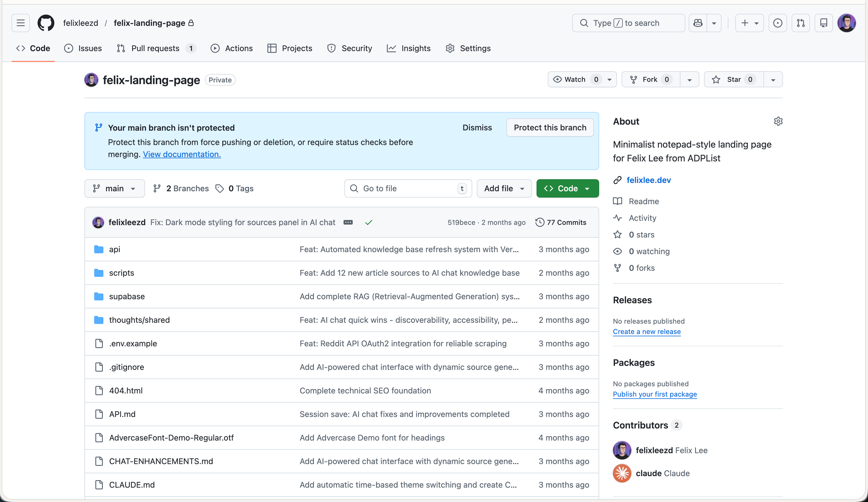This screenshot has height=502, width=868.
Task: Expand the Add file dropdown
Action: click(x=504, y=188)
